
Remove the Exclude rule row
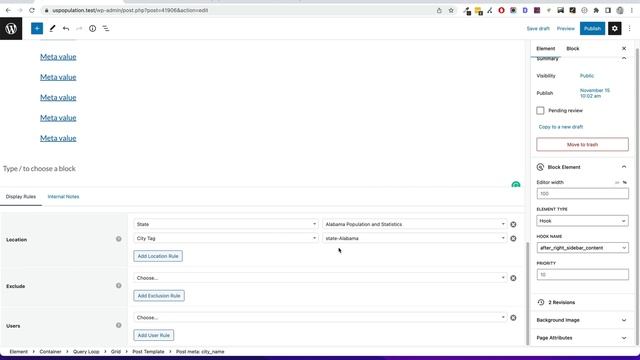click(513, 278)
